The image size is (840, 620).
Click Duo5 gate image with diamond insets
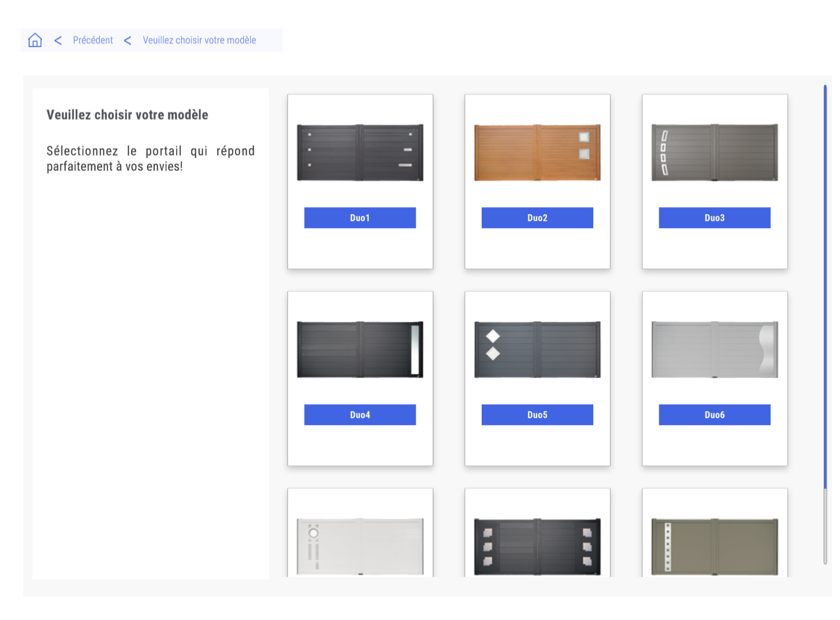pyautogui.click(x=537, y=349)
